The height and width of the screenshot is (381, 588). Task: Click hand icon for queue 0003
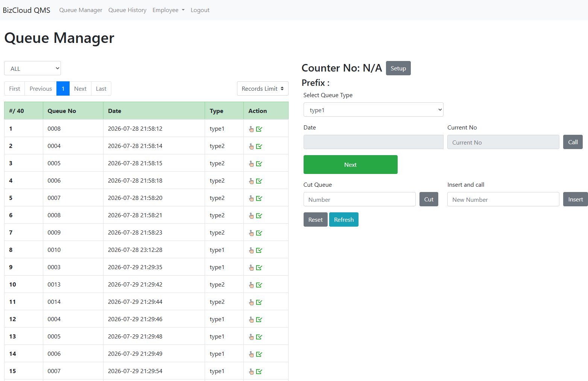click(x=251, y=268)
